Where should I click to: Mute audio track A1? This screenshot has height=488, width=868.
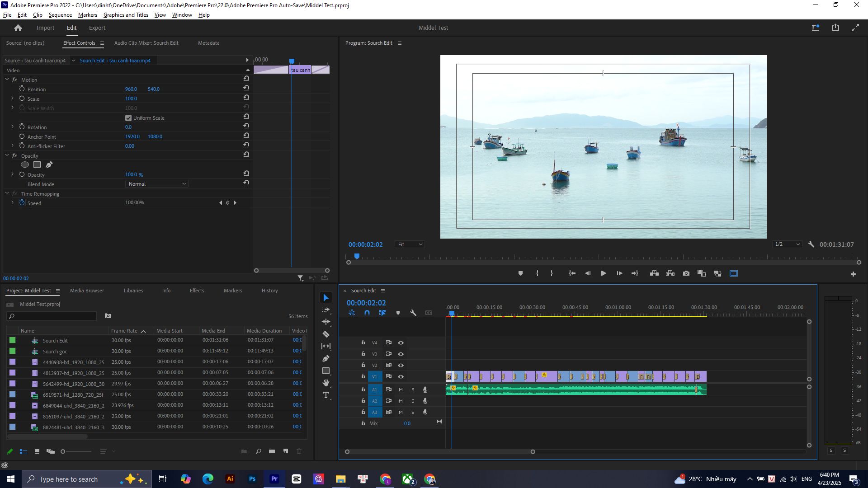pos(401,389)
